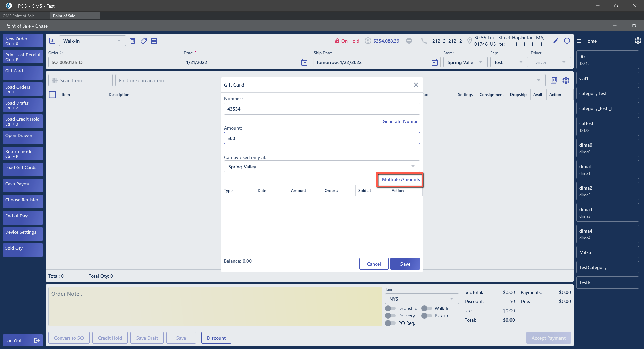Switch to the OMS Point of Sale tab
This screenshot has width=644, height=349.
(x=25, y=16)
